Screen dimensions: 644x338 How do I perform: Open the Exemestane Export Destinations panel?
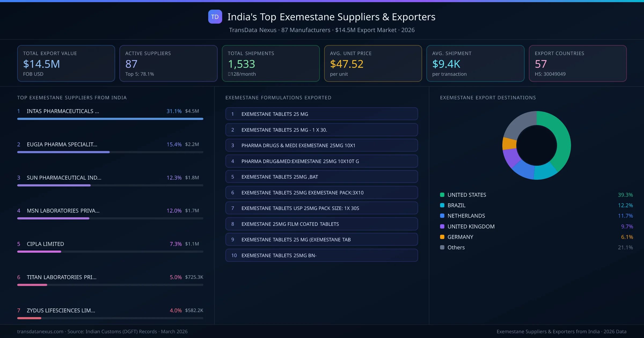click(488, 98)
